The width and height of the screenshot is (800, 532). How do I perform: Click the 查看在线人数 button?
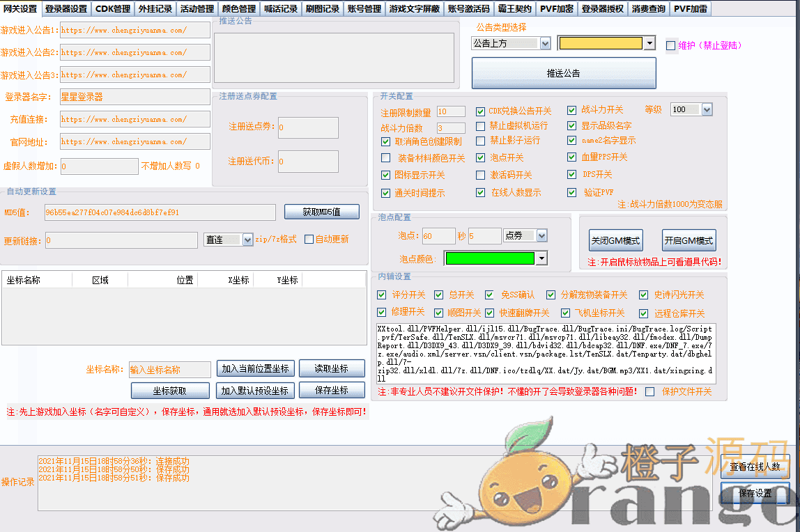(755, 467)
